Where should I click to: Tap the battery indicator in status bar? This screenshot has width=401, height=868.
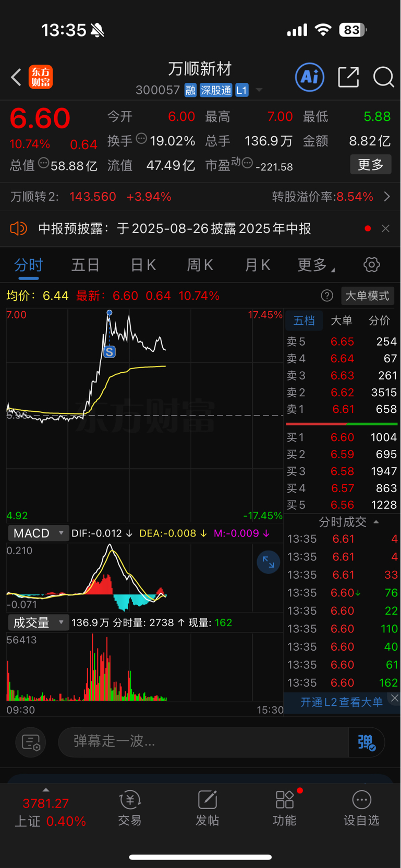(353, 30)
